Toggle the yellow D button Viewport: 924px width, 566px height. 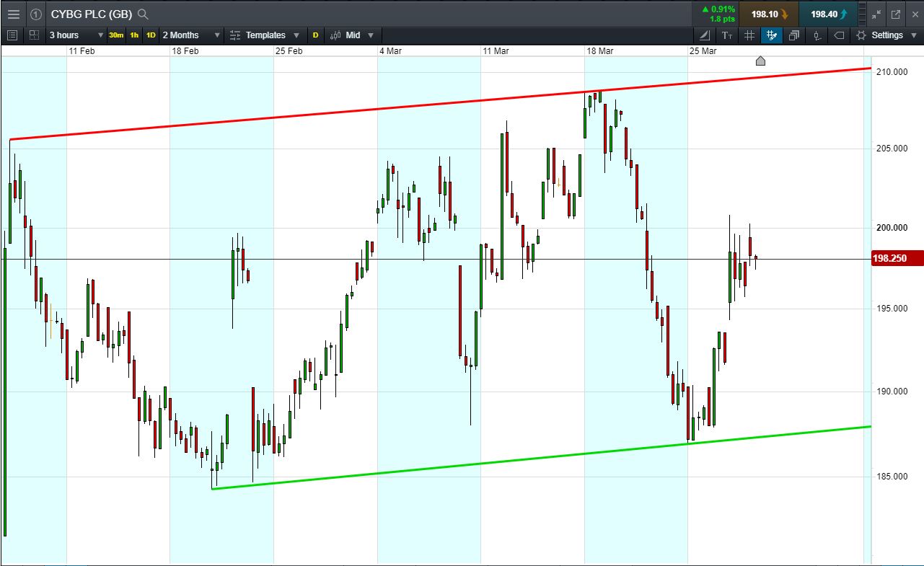tap(315, 35)
